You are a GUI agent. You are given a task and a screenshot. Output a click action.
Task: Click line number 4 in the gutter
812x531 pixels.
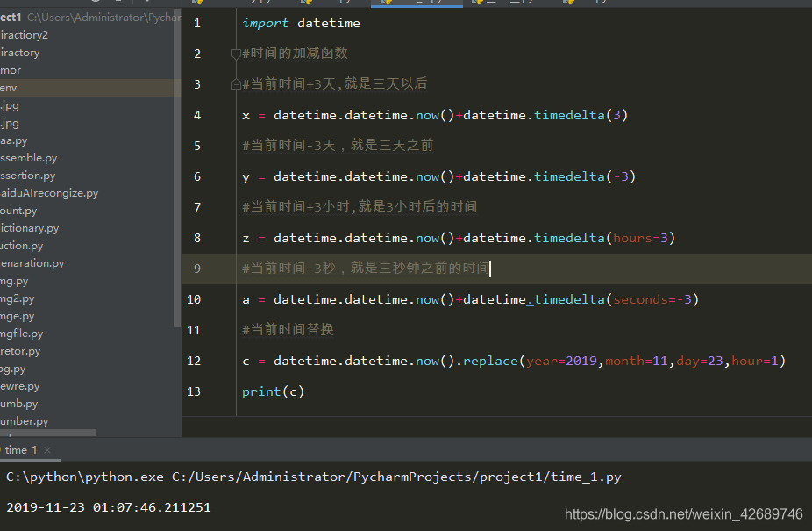(x=197, y=115)
